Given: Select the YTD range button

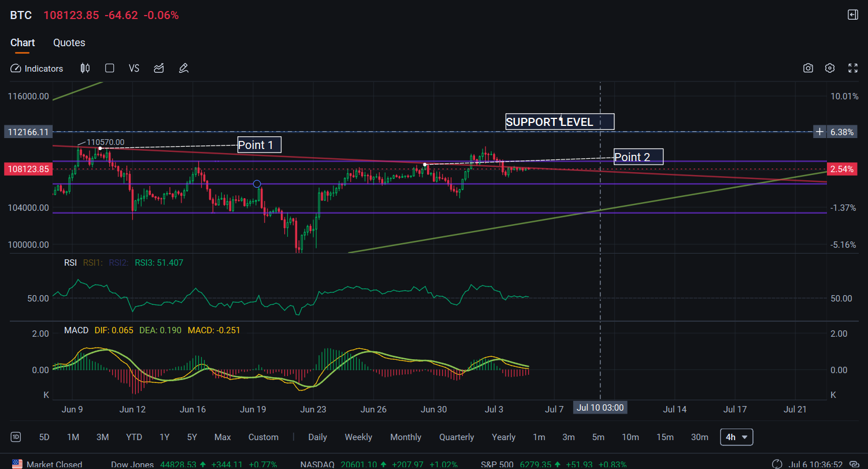Looking at the screenshot, I should (x=134, y=437).
